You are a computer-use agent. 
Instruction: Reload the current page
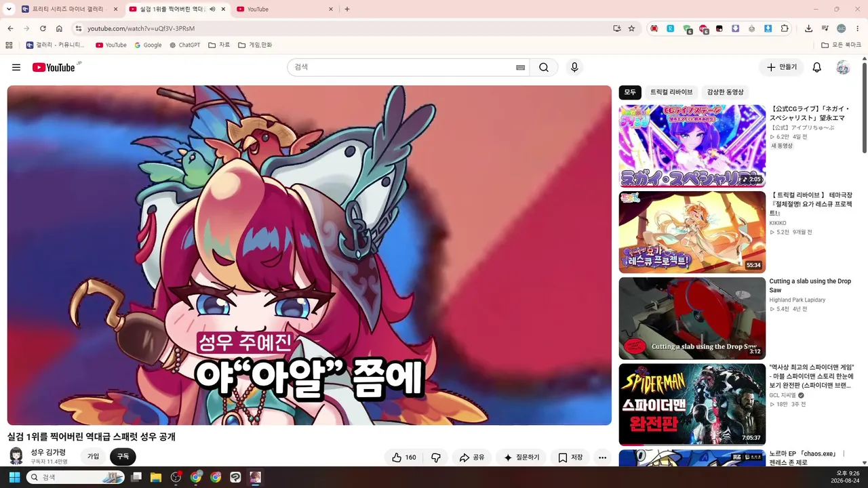43,28
